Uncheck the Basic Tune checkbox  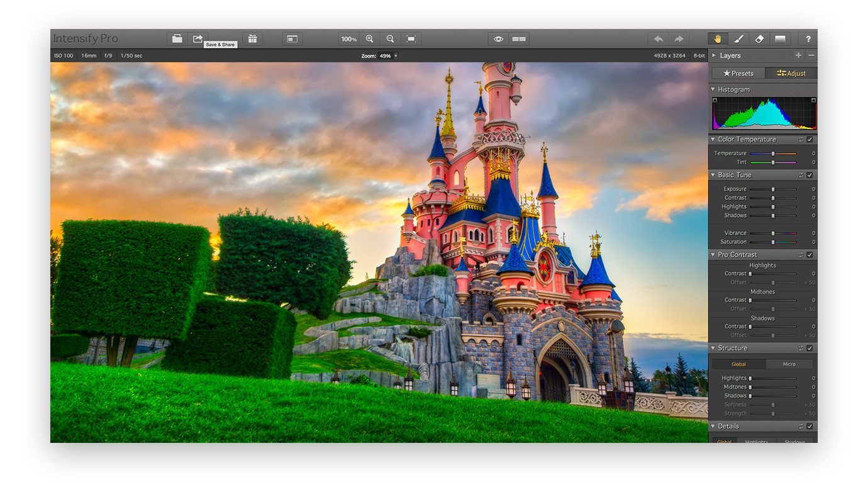810,175
